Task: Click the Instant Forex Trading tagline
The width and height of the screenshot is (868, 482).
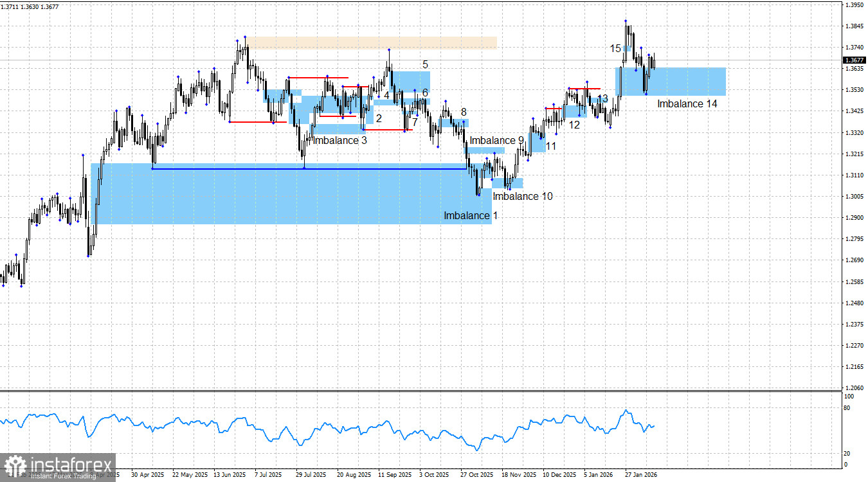Action: [x=59, y=476]
